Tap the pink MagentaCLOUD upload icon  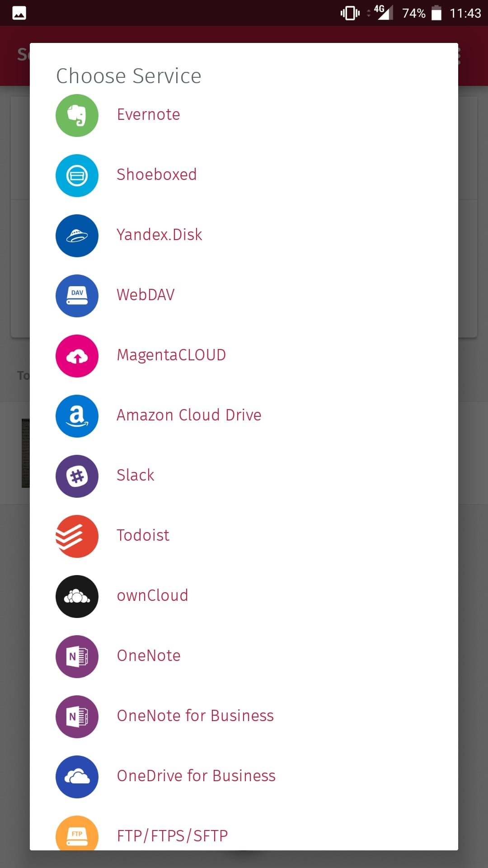click(x=77, y=356)
